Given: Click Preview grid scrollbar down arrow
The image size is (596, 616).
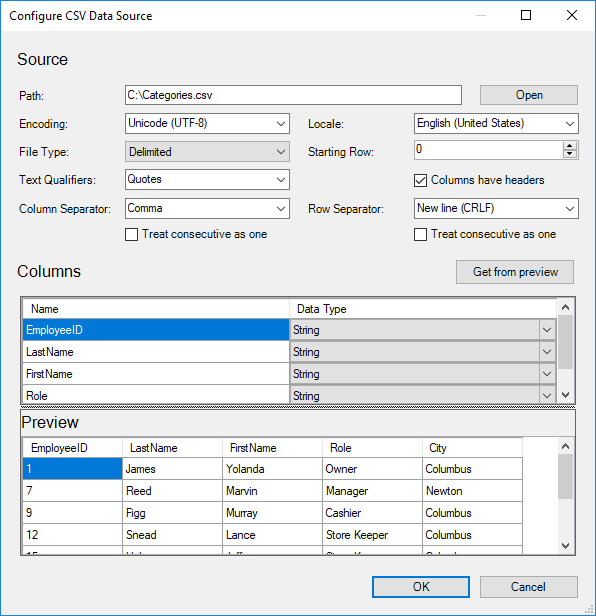Looking at the screenshot, I should [565, 546].
